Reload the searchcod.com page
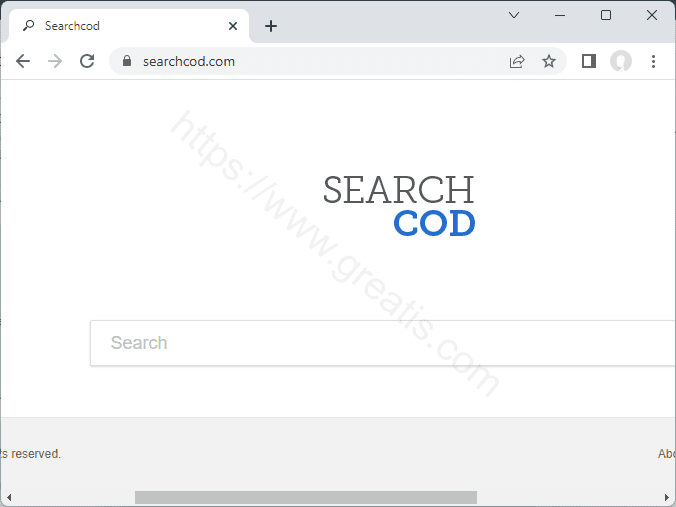676x507 pixels. [87, 61]
